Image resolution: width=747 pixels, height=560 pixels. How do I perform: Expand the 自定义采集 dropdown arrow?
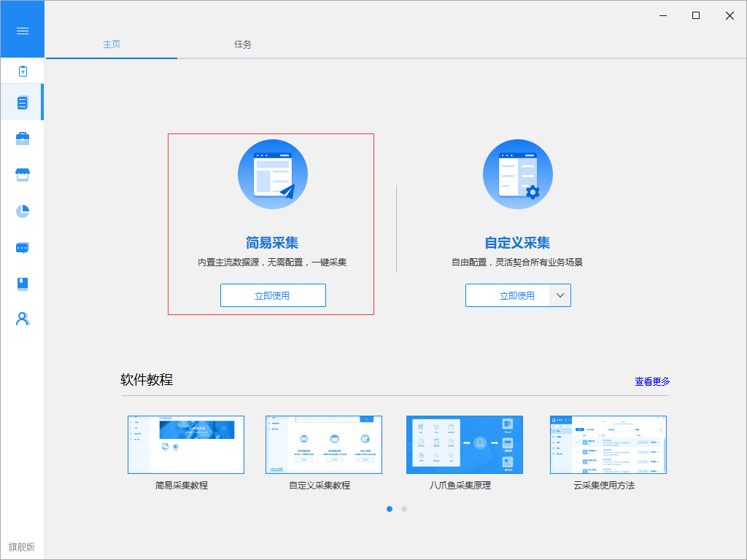tap(560, 295)
